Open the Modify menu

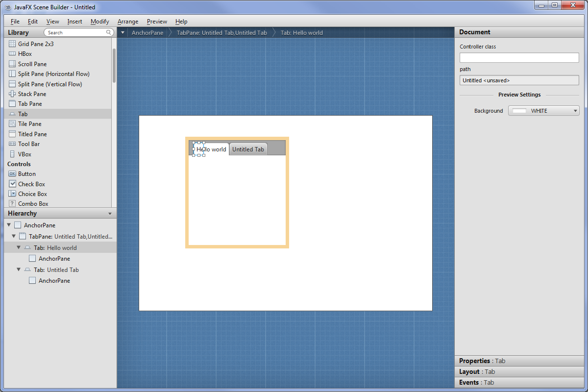coord(99,22)
